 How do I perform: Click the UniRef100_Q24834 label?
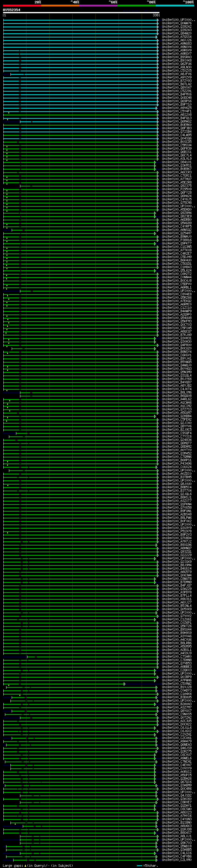click(x=177, y=440)
